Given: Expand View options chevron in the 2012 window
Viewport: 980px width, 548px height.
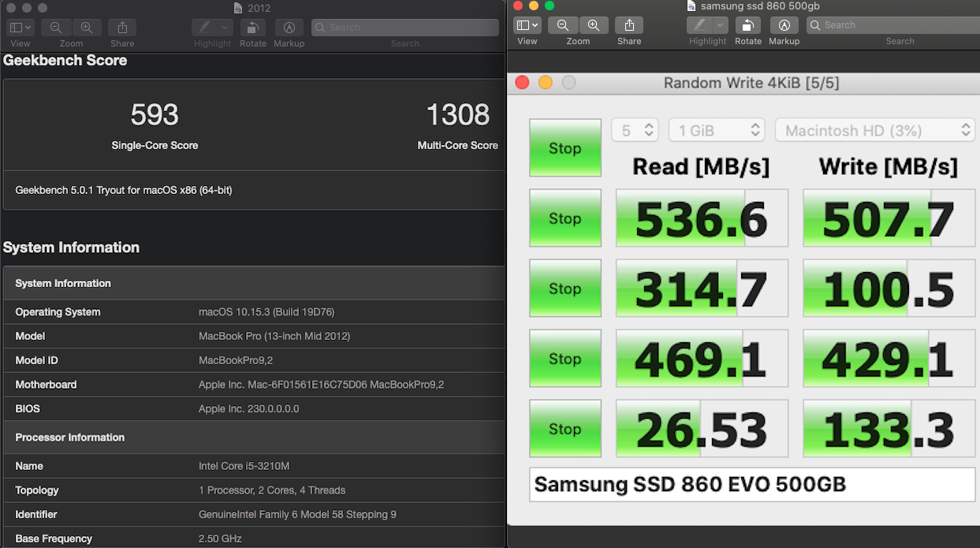Looking at the screenshot, I should (29, 27).
